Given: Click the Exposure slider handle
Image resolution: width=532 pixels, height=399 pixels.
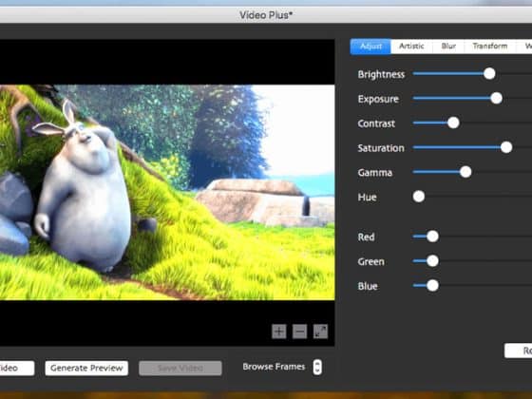Looking at the screenshot, I should click(496, 99).
